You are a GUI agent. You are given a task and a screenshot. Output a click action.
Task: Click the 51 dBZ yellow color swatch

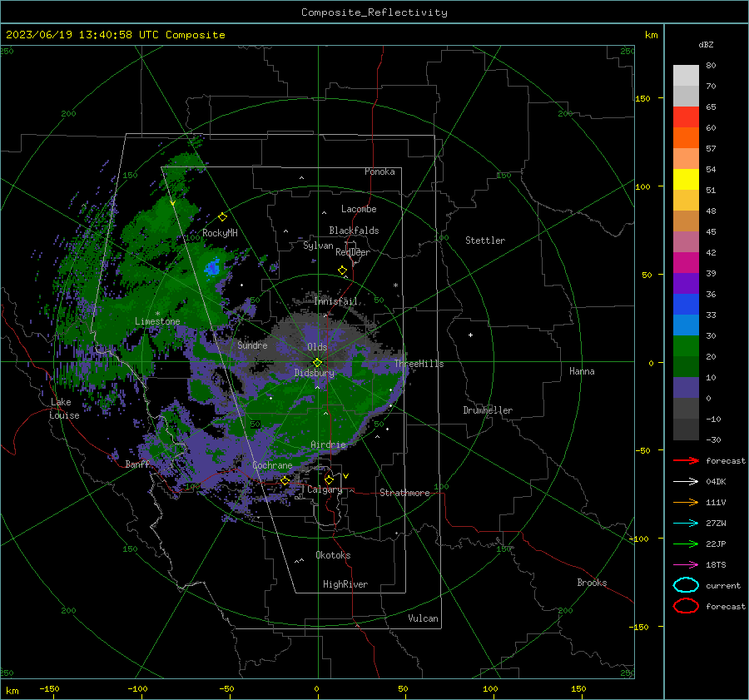686,180
